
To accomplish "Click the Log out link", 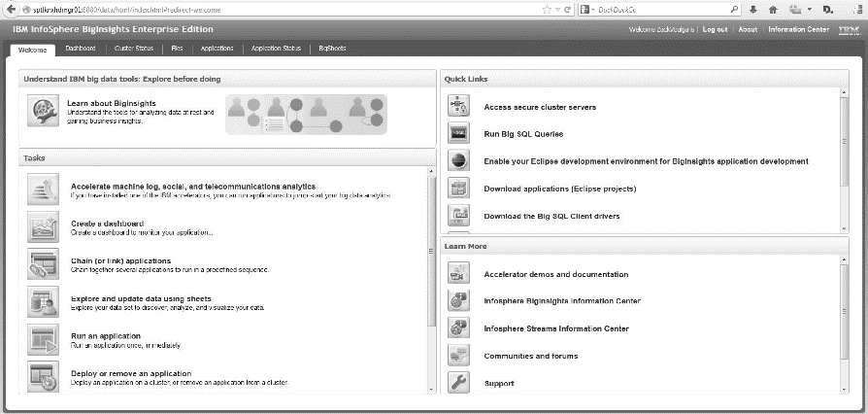I will tap(715, 29).
